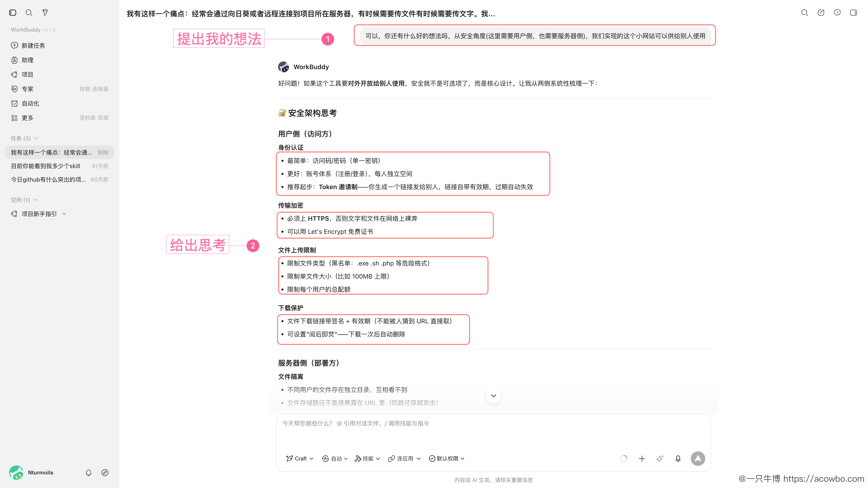The image size is (868, 488).
Task: Click the 技能·连接器 shortcut label
Action: (94, 89)
